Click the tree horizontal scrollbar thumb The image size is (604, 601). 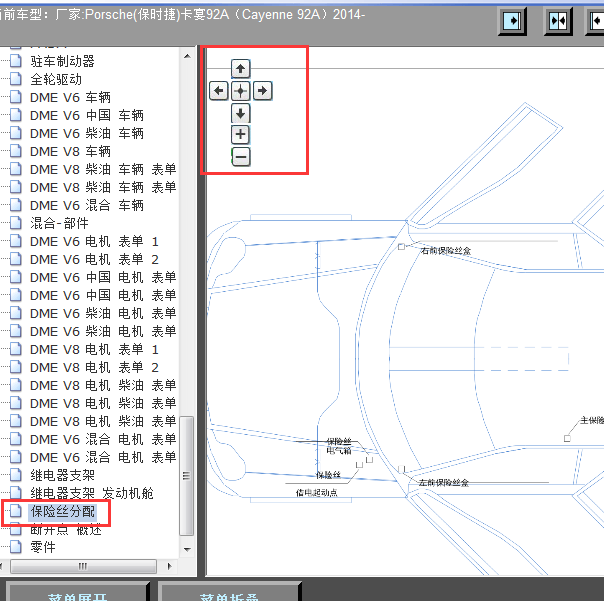tap(83, 566)
